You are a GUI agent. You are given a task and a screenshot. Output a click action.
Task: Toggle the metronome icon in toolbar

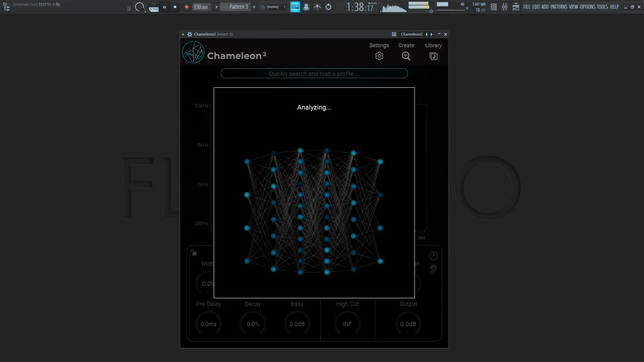point(306,7)
